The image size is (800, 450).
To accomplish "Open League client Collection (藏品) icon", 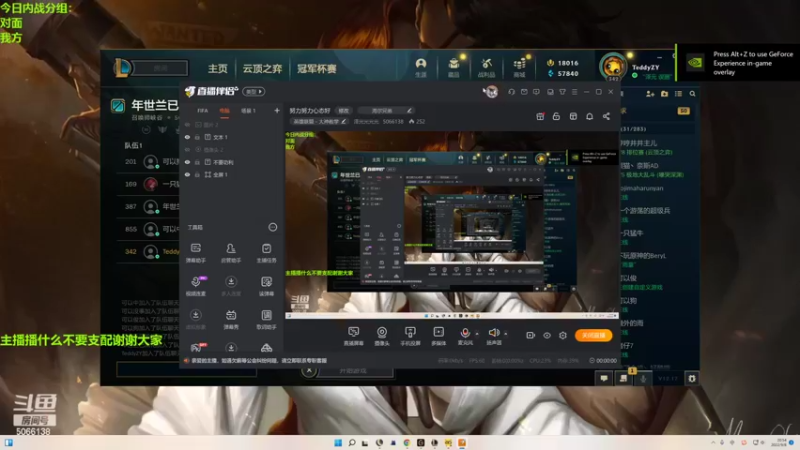I will coord(454,67).
